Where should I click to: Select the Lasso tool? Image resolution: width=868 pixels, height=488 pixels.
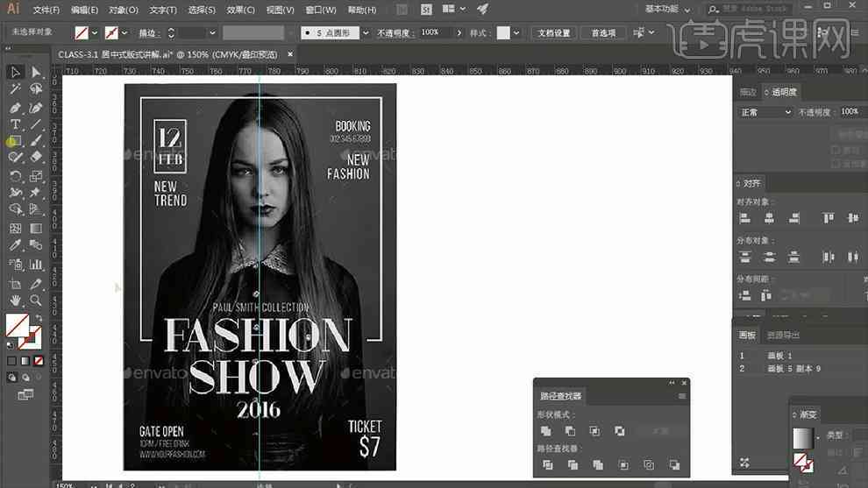tap(36, 89)
